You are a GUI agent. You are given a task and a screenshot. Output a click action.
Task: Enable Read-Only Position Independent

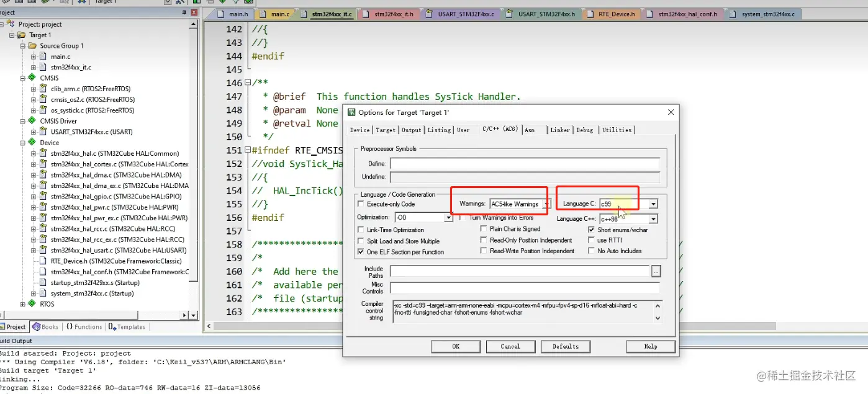click(x=484, y=240)
